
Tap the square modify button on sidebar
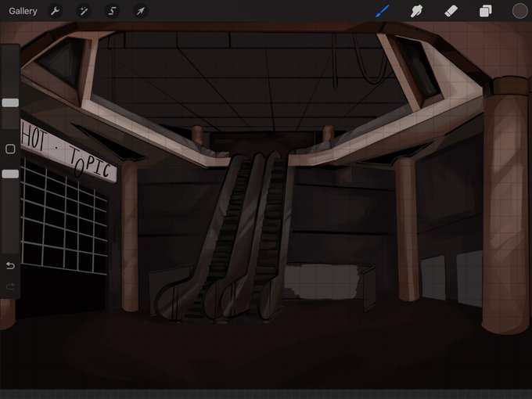tap(10, 149)
